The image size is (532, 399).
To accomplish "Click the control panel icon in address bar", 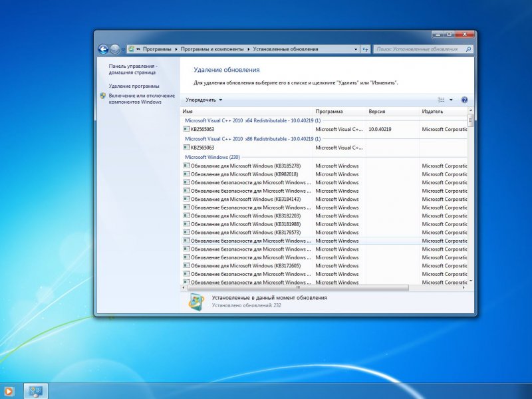I will pyautogui.click(x=131, y=49).
